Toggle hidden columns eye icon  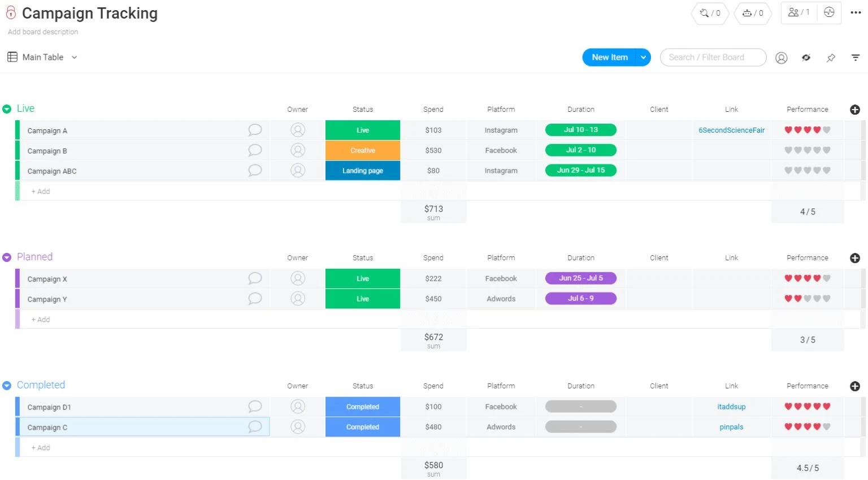(x=806, y=58)
